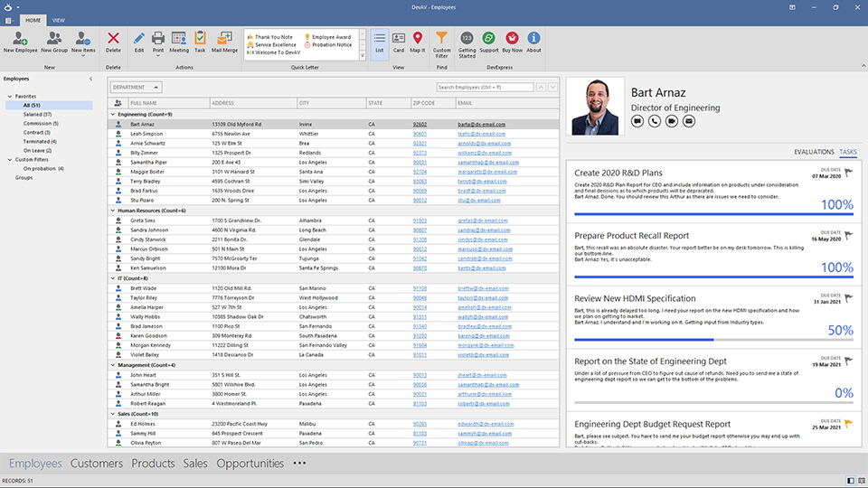
Task: Click the Meeting icon in Actions
Action: [x=179, y=39]
